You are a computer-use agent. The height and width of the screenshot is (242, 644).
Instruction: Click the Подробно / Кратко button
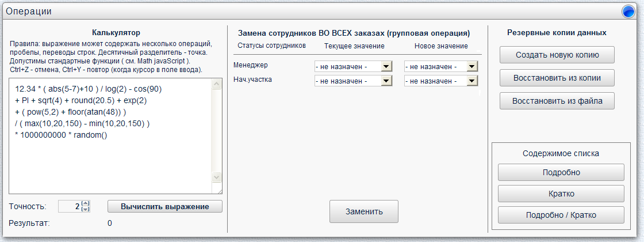click(x=561, y=215)
